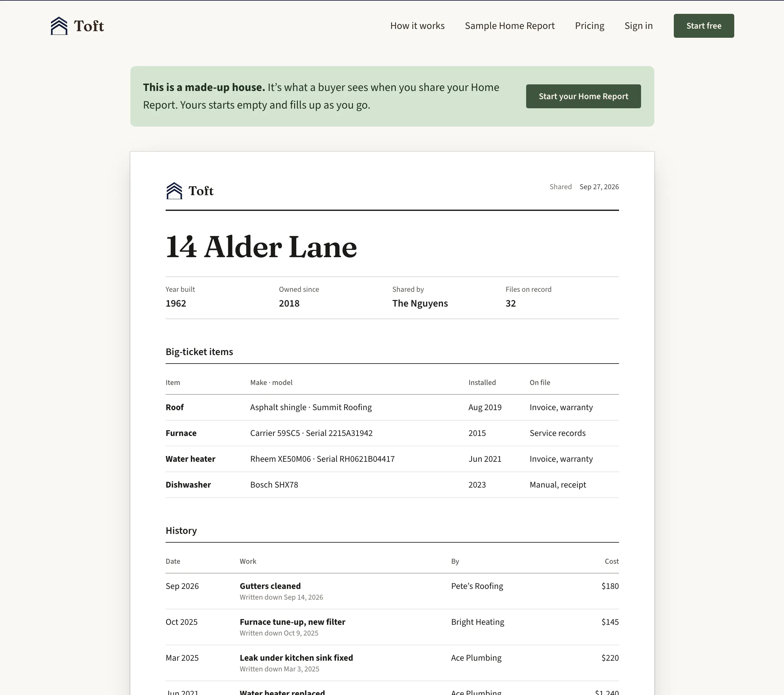
Task: Click the Bosch SHX78 model cell
Action: (x=274, y=484)
